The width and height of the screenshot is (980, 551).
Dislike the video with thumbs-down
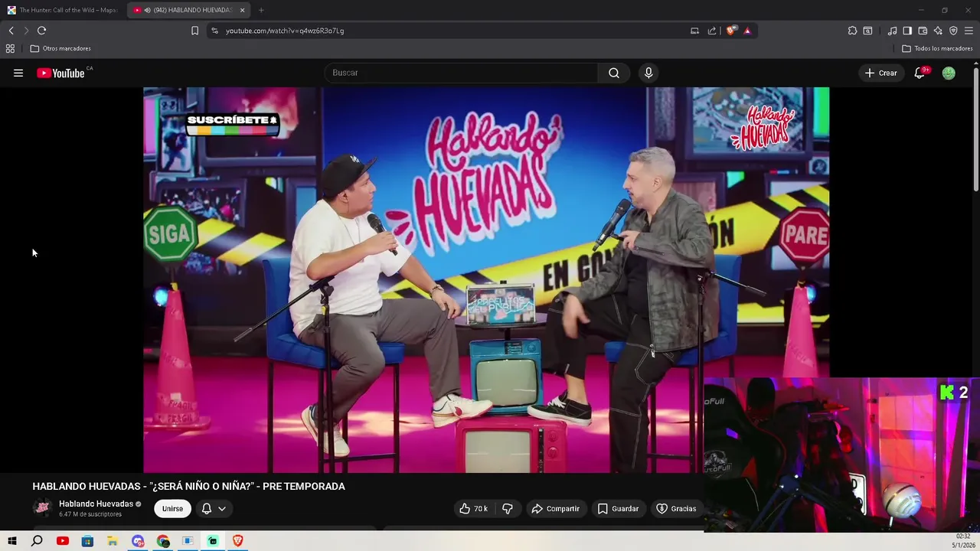click(x=507, y=508)
